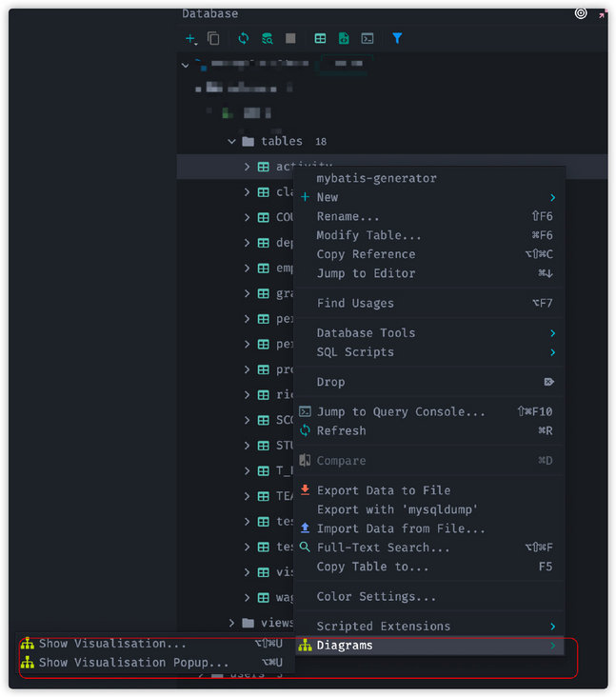Collapse the tables folder

click(231, 142)
